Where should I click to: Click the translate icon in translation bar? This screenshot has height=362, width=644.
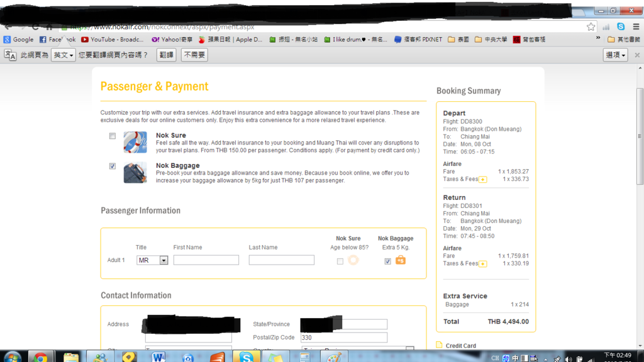pos(10,55)
